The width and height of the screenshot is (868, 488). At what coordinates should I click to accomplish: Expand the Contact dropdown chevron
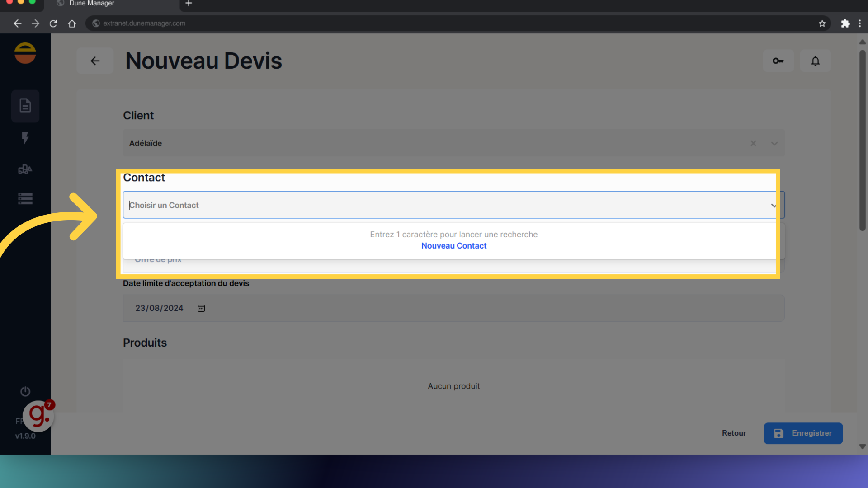(774, 206)
